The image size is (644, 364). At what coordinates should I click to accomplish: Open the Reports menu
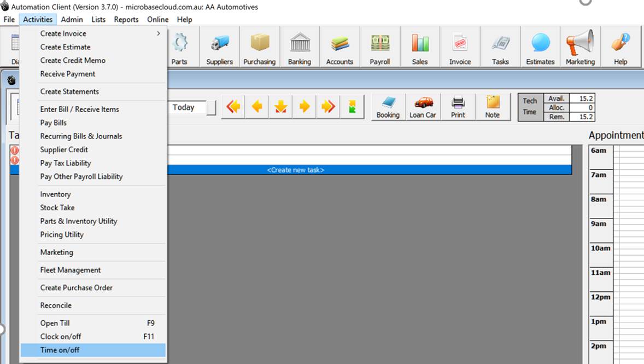pyautogui.click(x=126, y=19)
